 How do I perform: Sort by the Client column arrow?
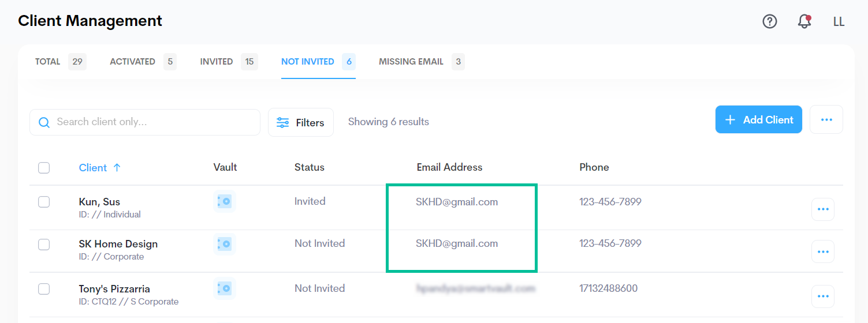(117, 168)
